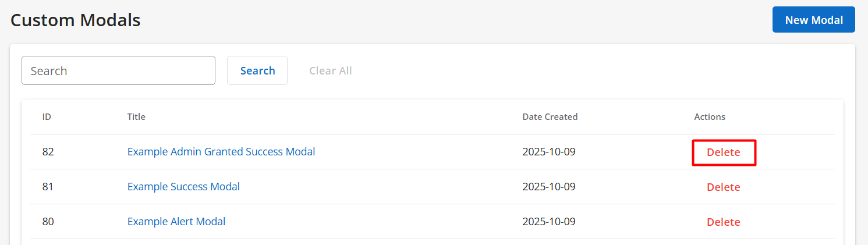This screenshot has width=868, height=245.
Task: Delete the modal with ID 82
Action: tap(723, 152)
